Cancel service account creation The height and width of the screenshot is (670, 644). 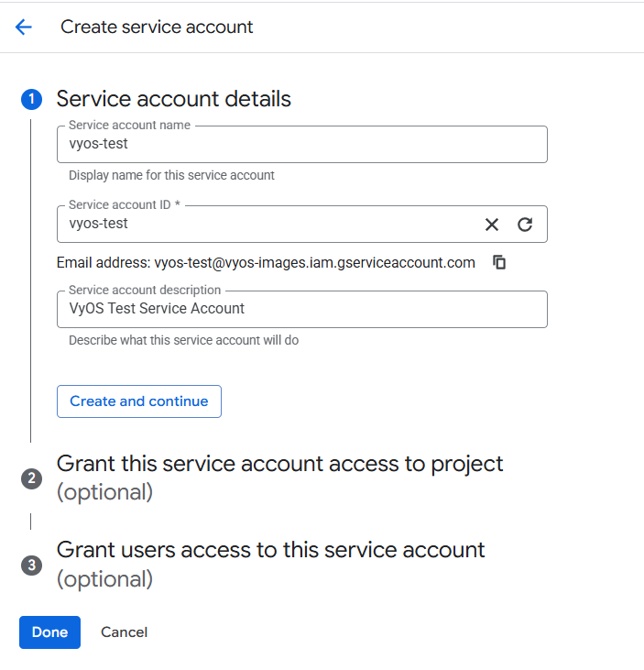click(124, 632)
